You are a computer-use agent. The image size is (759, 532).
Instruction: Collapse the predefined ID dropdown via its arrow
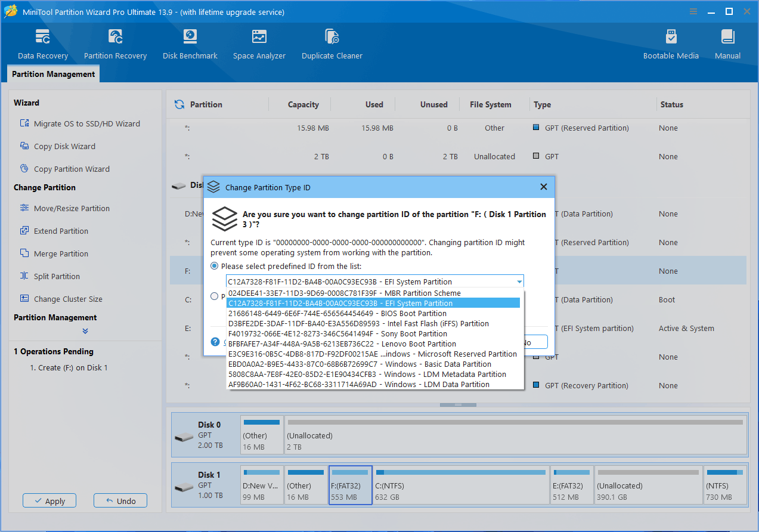pos(519,282)
